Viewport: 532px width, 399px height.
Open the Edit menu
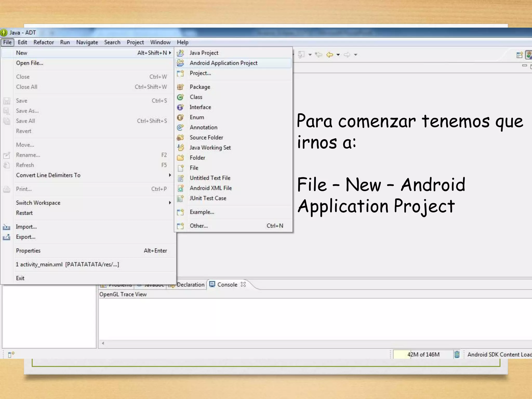22,42
